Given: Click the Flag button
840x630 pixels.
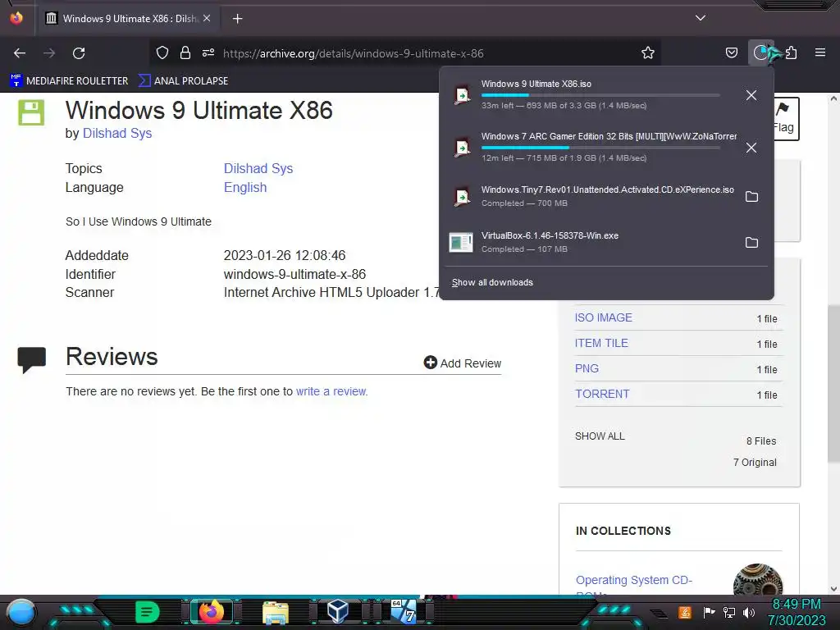Looking at the screenshot, I should (785, 118).
